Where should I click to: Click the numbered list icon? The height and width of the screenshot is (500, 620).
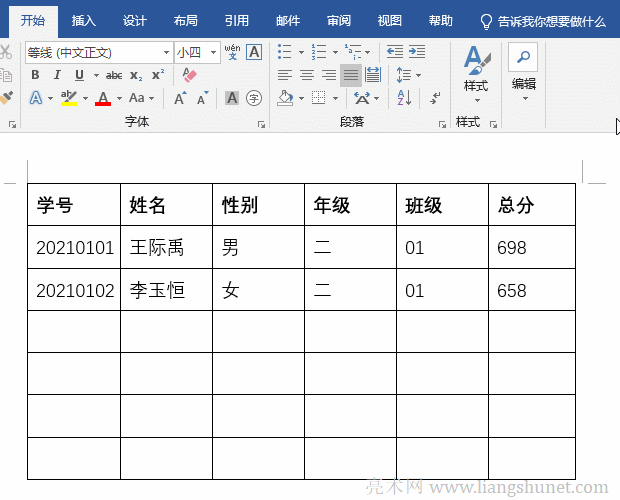click(x=319, y=52)
